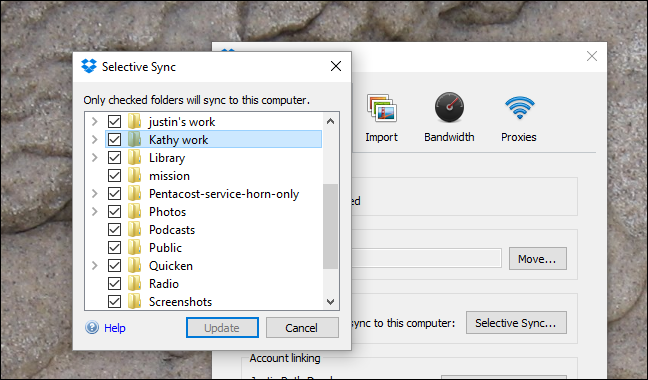
Task: Select the Podcasts row label
Action: (172, 230)
